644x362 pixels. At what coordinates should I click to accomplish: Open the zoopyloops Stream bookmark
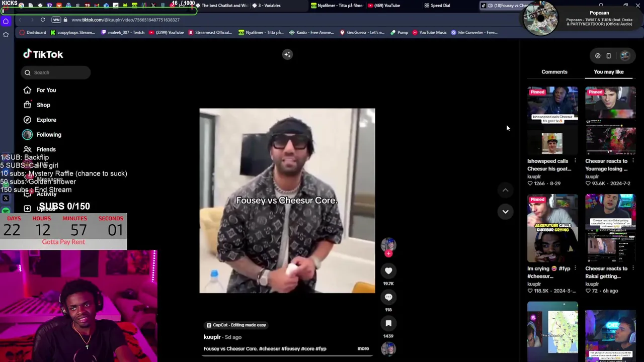(x=72, y=33)
